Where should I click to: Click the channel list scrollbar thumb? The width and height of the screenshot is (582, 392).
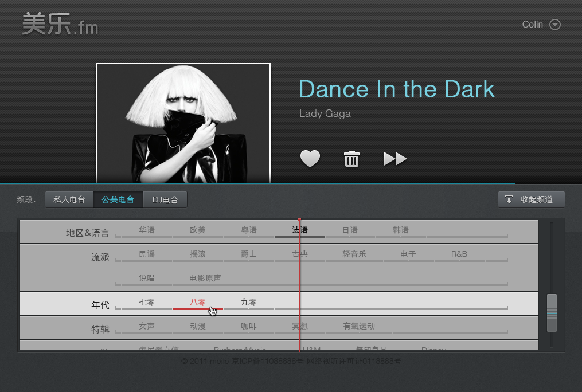point(552,313)
